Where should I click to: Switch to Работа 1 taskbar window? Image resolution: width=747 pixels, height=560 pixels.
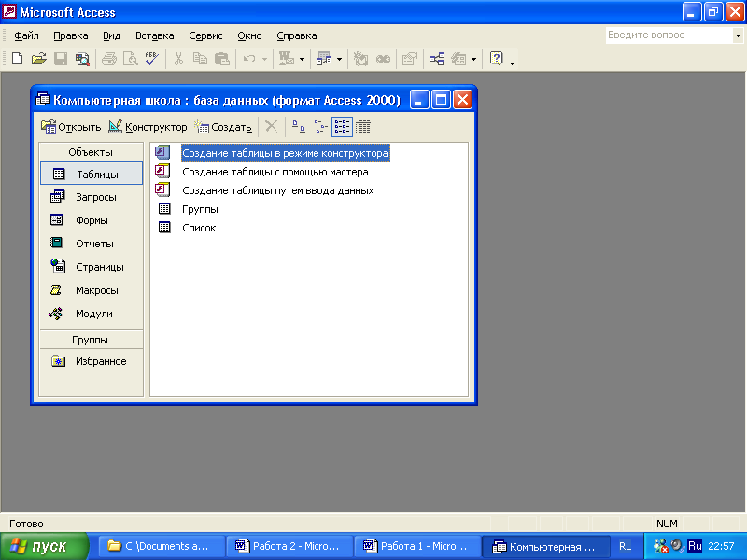[x=416, y=546]
